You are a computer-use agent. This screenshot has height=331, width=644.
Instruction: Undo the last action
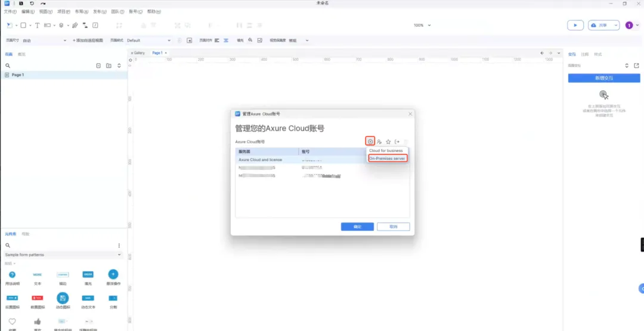click(x=32, y=4)
